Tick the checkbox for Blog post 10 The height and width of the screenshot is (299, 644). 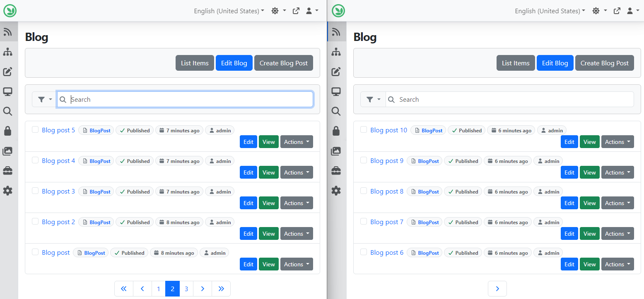(x=364, y=129)
